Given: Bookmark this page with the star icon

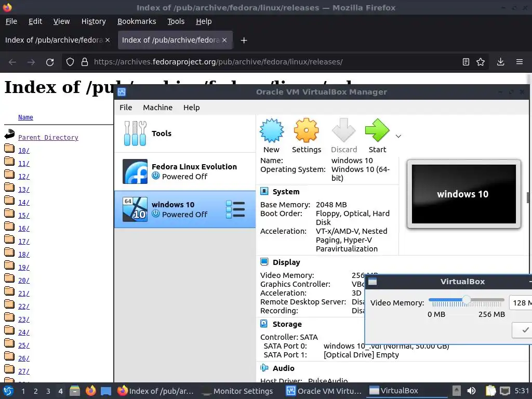Looking at the screenshot, I should click(x=481, y=62).
